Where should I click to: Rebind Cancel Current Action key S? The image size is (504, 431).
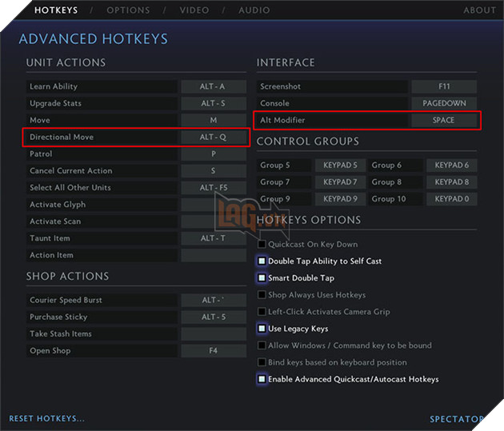214,171
